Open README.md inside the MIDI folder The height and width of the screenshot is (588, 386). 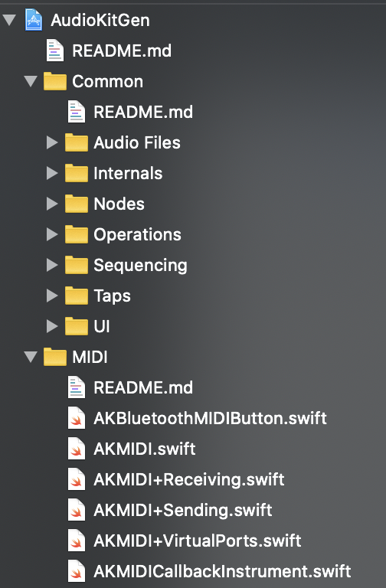pyautogui.click(x=143, y=387)
